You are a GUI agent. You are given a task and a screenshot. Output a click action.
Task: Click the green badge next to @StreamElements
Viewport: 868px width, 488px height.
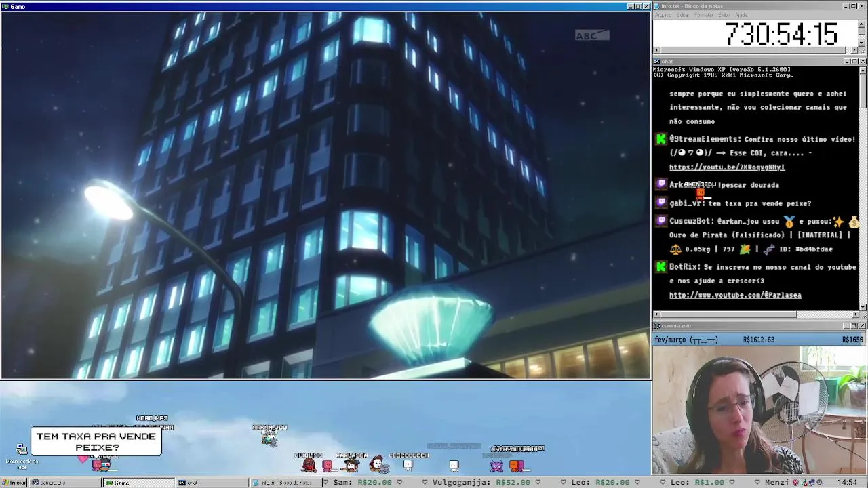pos(661,139)
